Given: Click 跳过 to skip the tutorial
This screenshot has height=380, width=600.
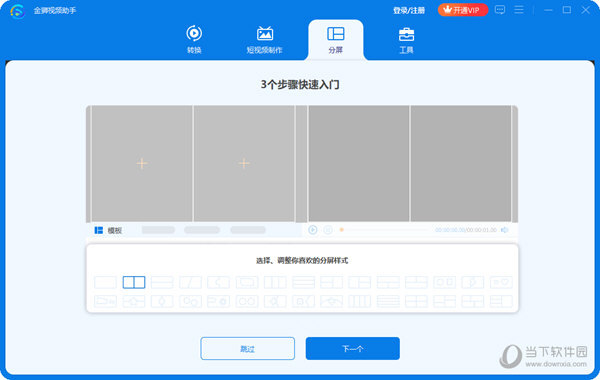Looking at the screenshot, I should (x=248, y=348).
